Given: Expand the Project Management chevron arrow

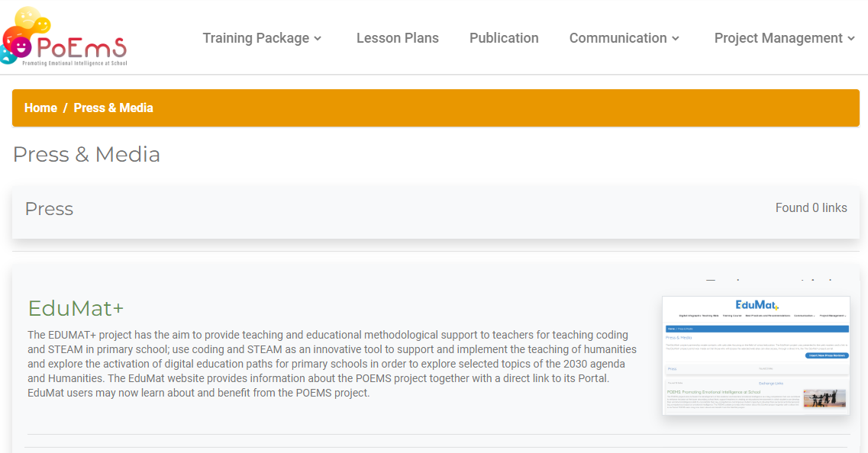Looking at the screenshot, I should [851, 39].
